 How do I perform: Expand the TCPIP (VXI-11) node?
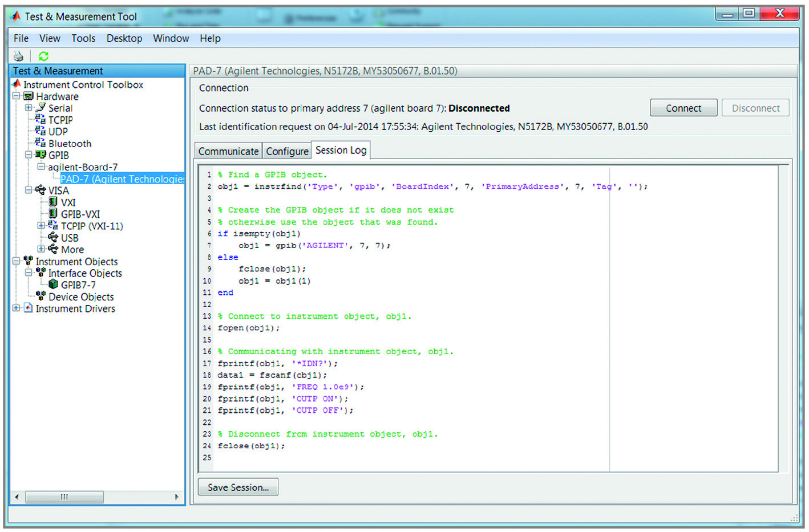(x=41, y=225)
